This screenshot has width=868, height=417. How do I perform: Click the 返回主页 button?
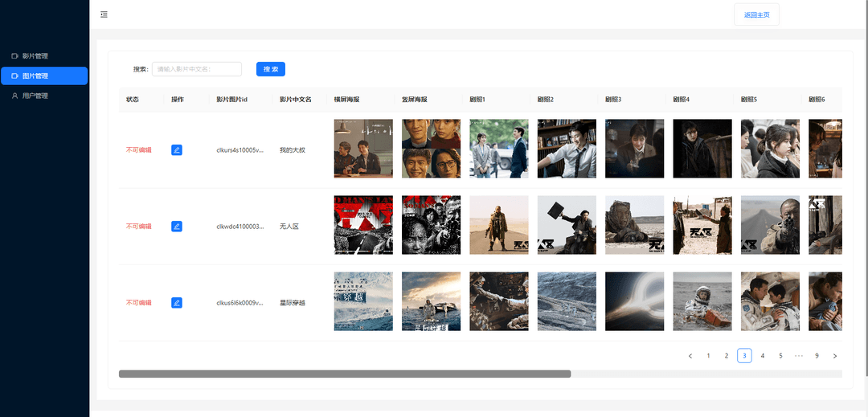(756, 15)
